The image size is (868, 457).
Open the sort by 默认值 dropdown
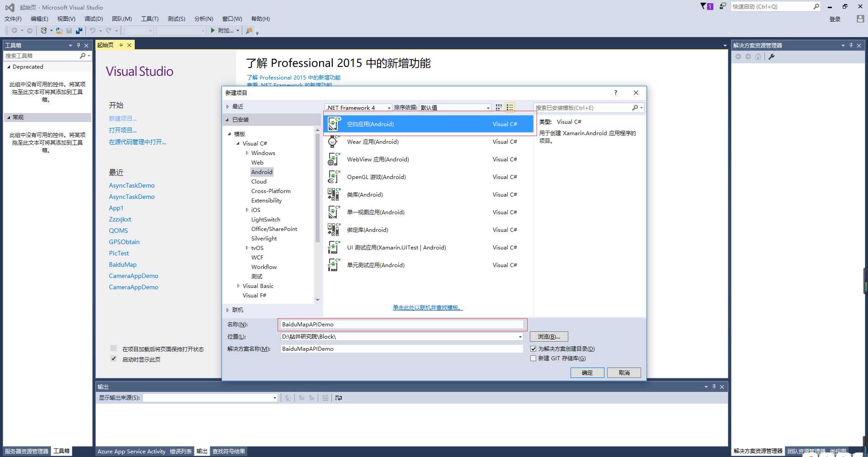[488, 108]
